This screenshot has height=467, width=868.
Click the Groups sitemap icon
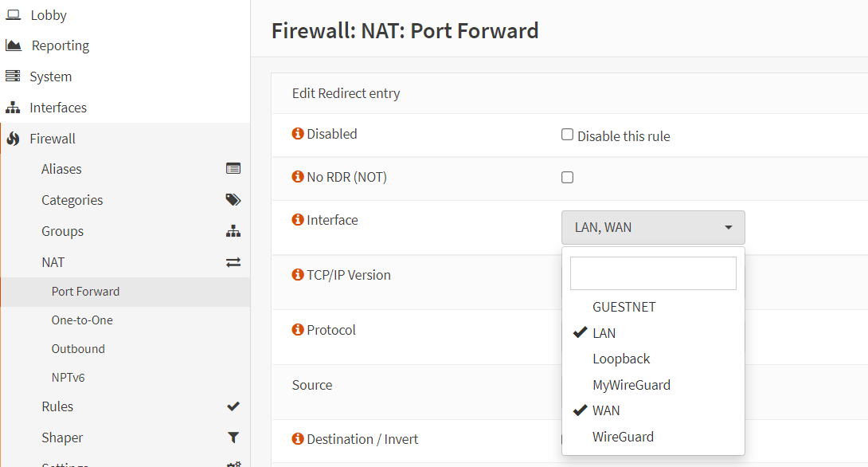pos(233,231)
